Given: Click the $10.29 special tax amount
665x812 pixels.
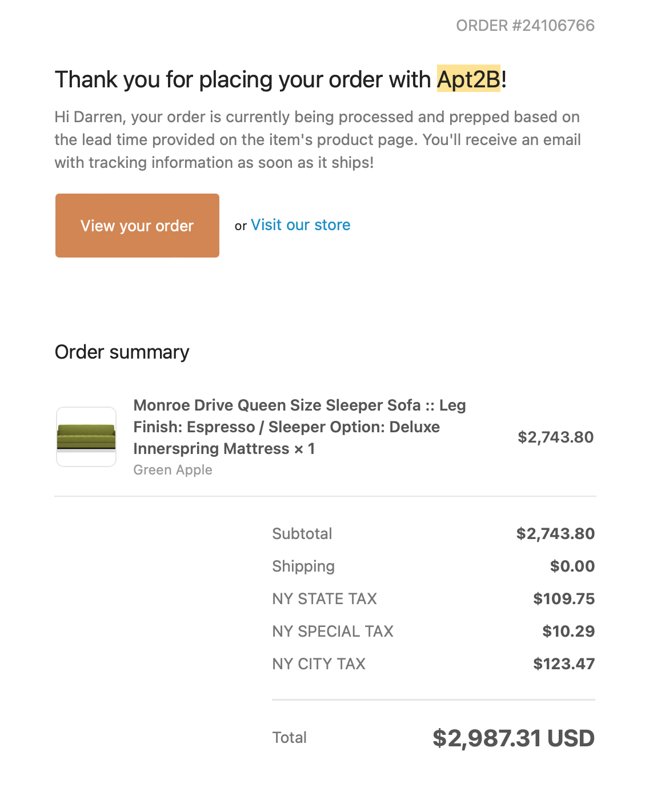Looking at the screenshot, I should (x=568, y=632).
